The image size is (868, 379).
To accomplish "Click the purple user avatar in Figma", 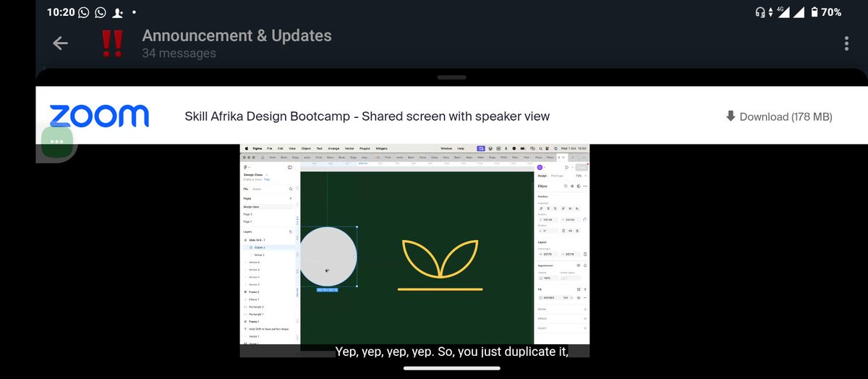I will 540,167.
